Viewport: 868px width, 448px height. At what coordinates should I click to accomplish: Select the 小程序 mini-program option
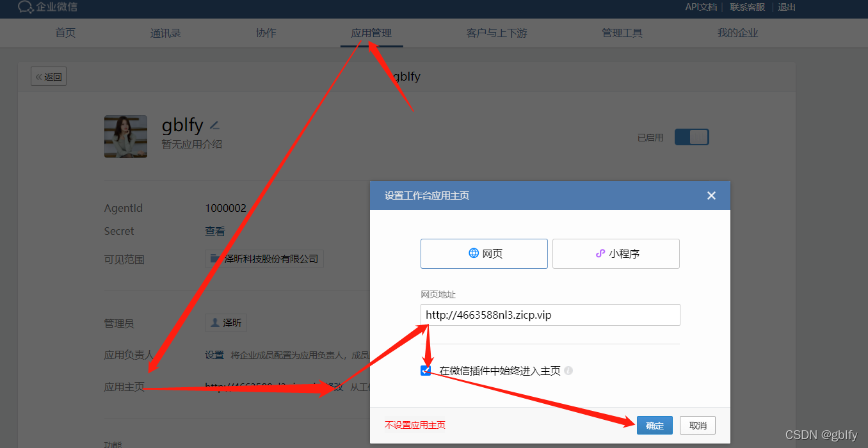615,253
